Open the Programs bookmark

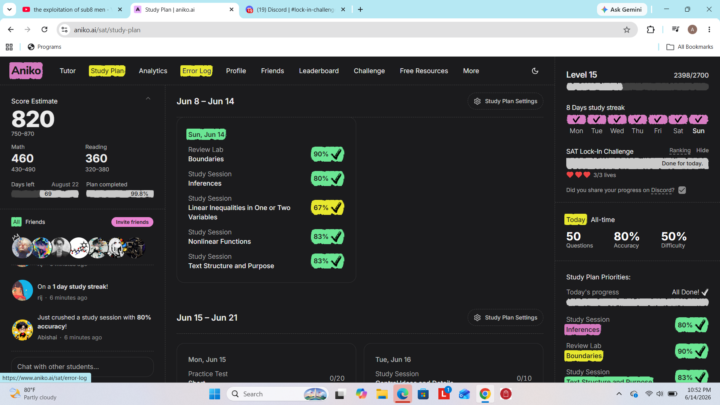(x=44, y=47)
